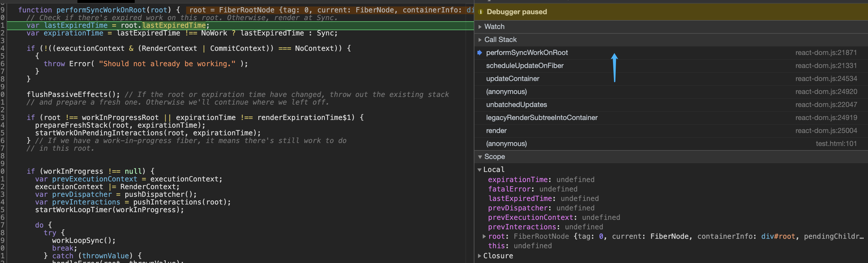Select the render stack frame
Screen dimensions: 868x263
tap(496, 131)
